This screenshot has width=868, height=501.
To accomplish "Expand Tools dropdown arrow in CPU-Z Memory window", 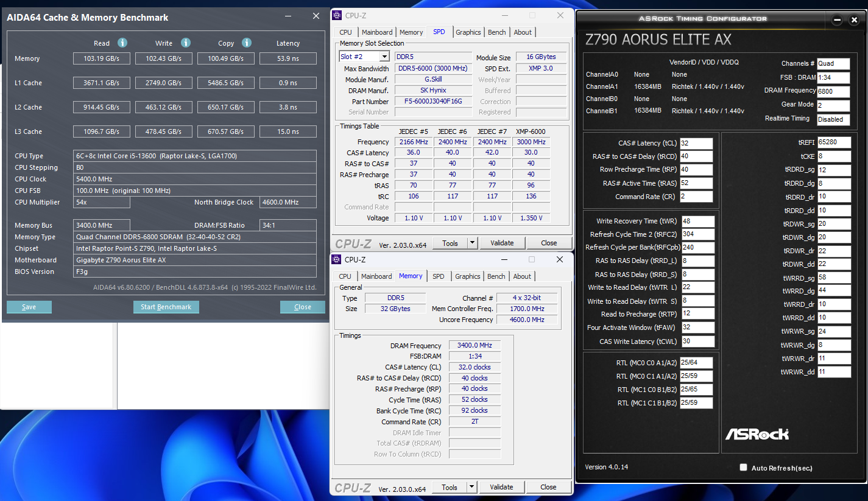I will (471, 487).
